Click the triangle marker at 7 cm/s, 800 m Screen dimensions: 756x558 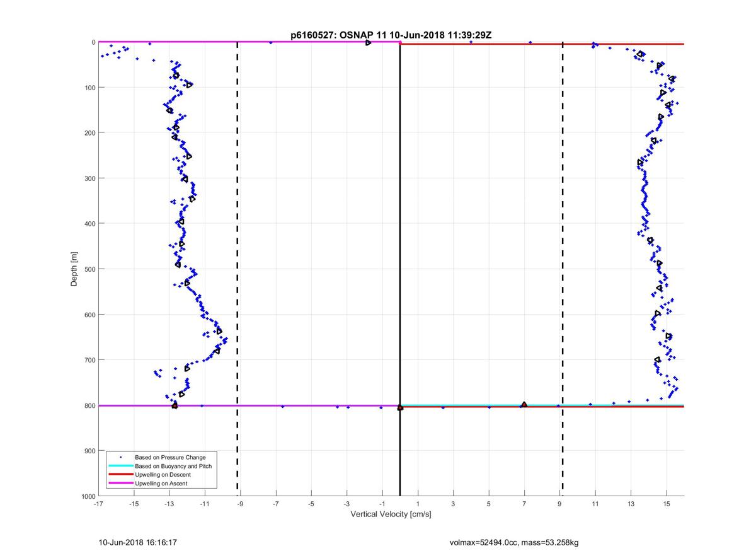click(524, 404)
